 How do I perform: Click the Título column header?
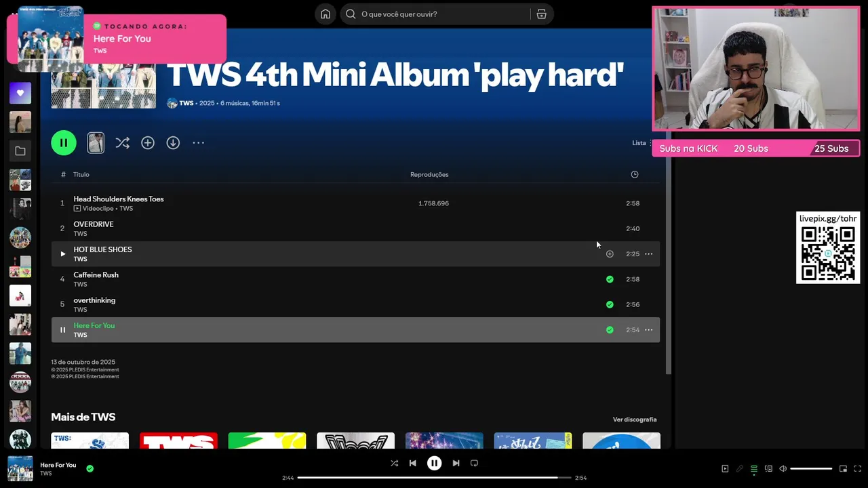[x=81, y=175]
